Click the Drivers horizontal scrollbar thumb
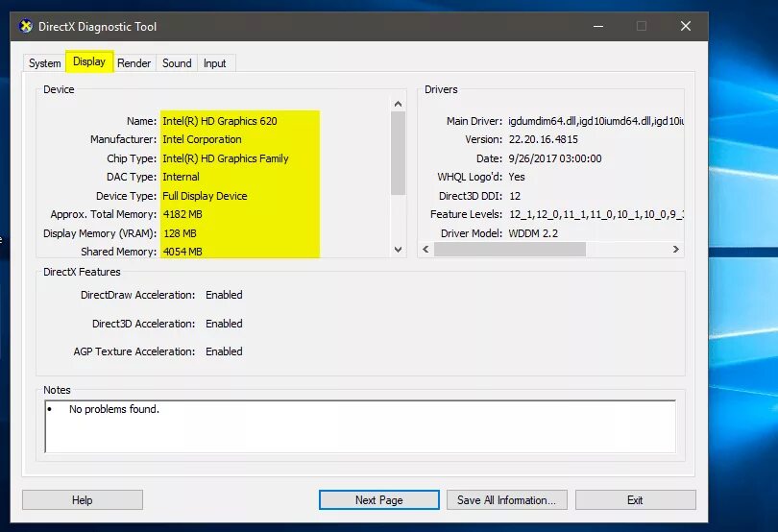The width and height of the screenshot is (778, 532). point(510,249)
